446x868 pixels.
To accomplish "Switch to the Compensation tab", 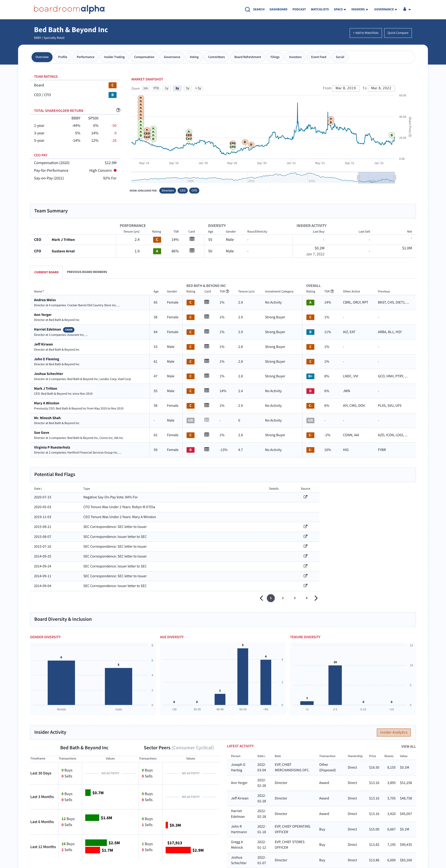I will tap(144, 57).
